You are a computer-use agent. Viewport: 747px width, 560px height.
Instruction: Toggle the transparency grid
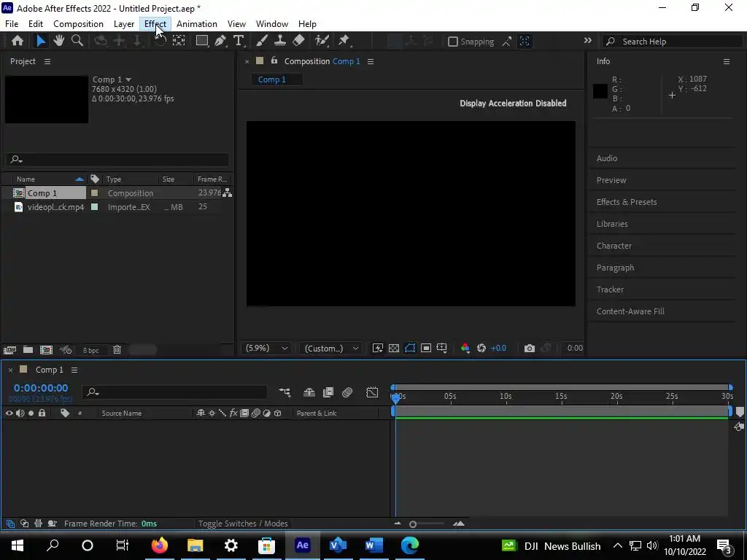(x=394, y=348)
